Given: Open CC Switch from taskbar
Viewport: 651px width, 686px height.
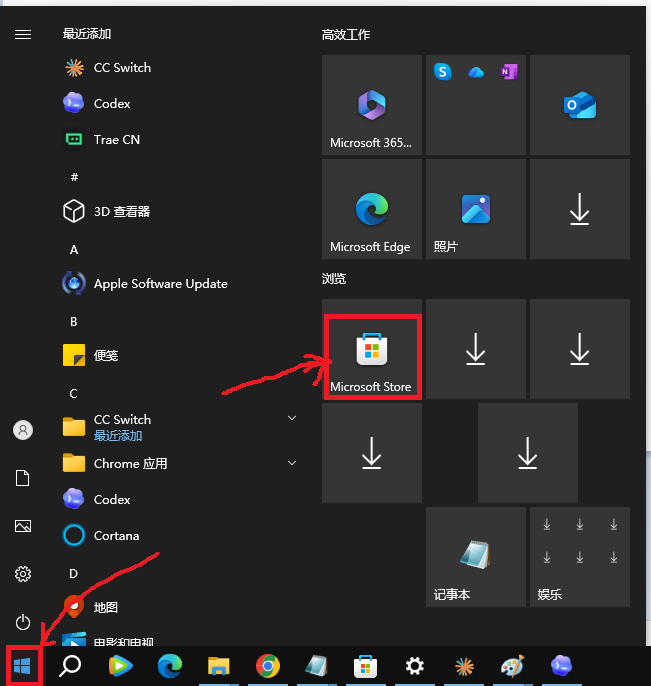Looking at the screenshot, I should (x=464, y=666).
